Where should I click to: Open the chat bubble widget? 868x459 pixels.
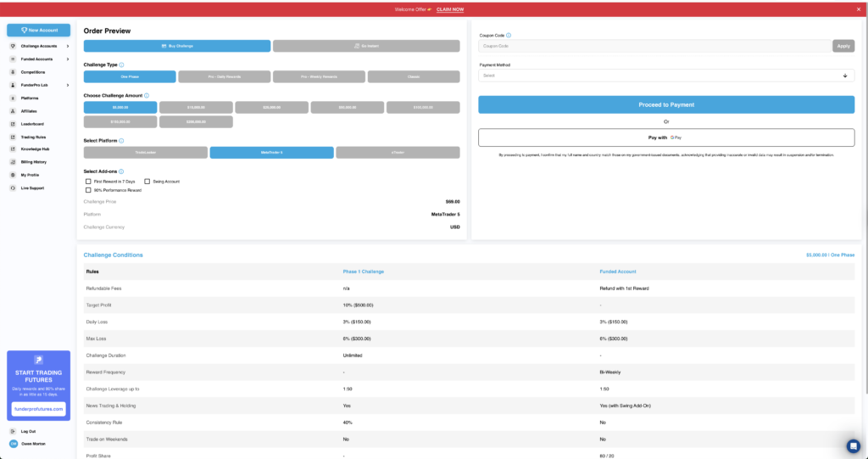(853, 445)
